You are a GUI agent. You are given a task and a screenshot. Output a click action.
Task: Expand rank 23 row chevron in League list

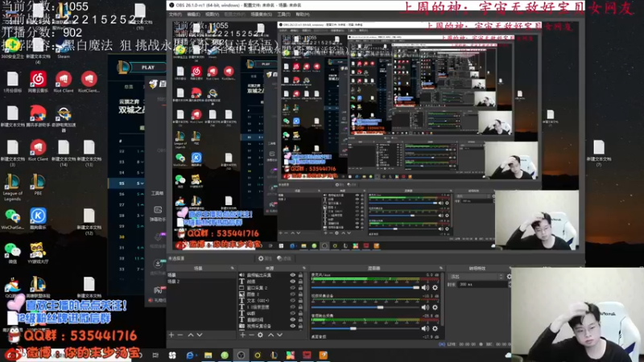(142, 162)
